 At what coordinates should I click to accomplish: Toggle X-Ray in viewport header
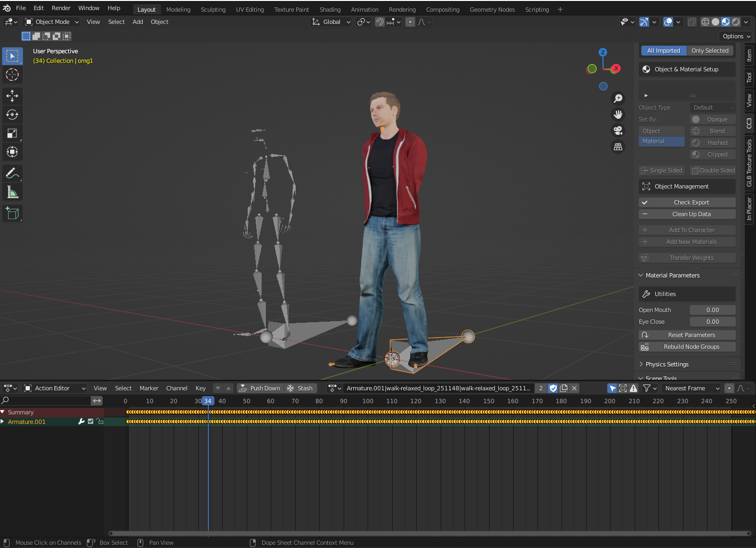coord(692,22)
